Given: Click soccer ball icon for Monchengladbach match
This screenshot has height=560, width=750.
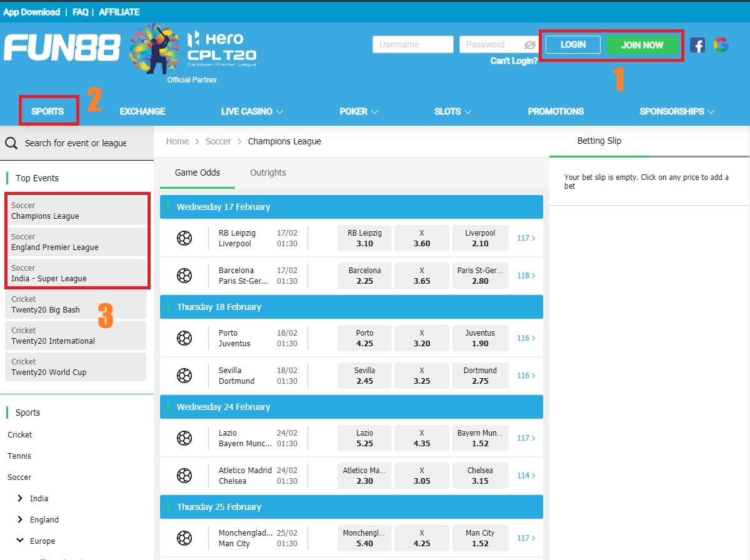Looking at the screenshot, I should click(184, 538).
